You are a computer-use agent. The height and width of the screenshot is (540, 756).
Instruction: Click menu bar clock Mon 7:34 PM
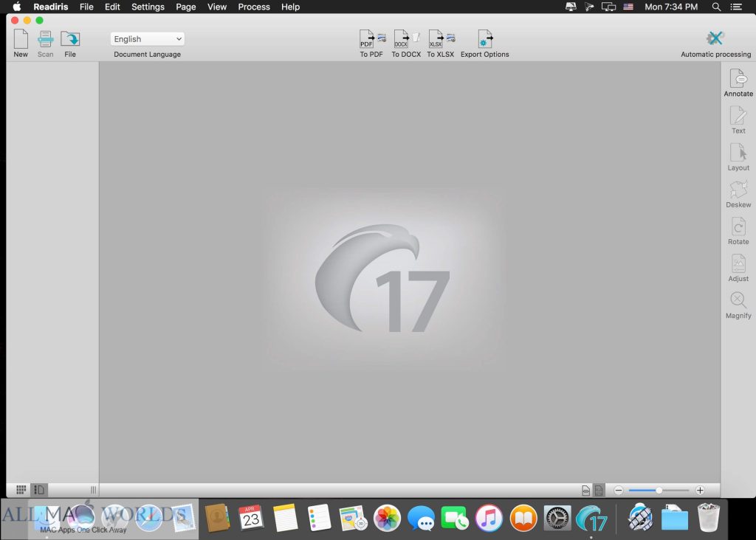(x=671, y=7)
